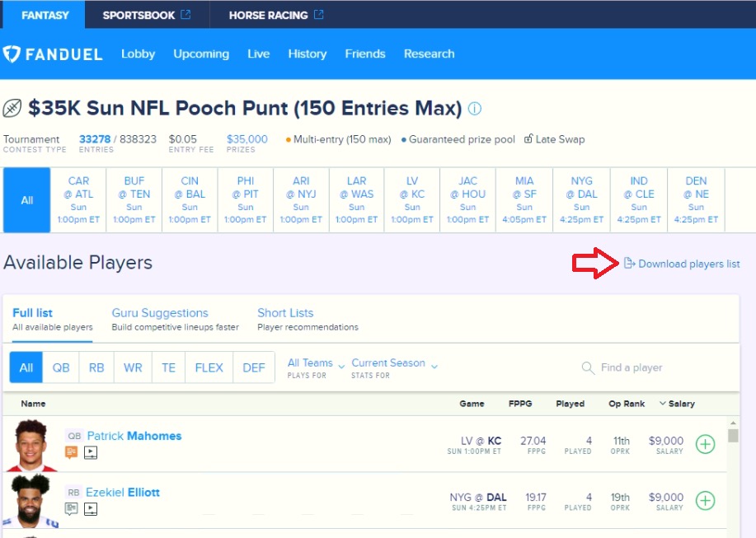Filter by BUF @ TEN game
The image size is (756, 538).
[x=134, y=200]
